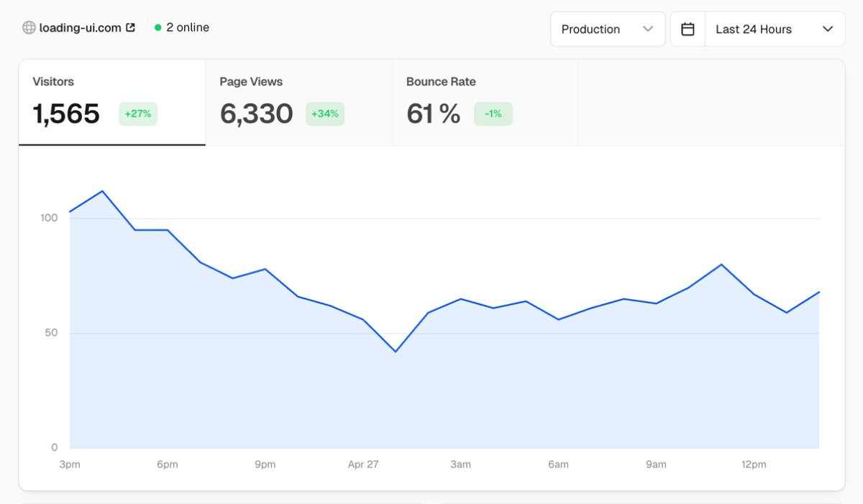
Task: Click the 2 online indicator text
Action: tap(188, 27)
